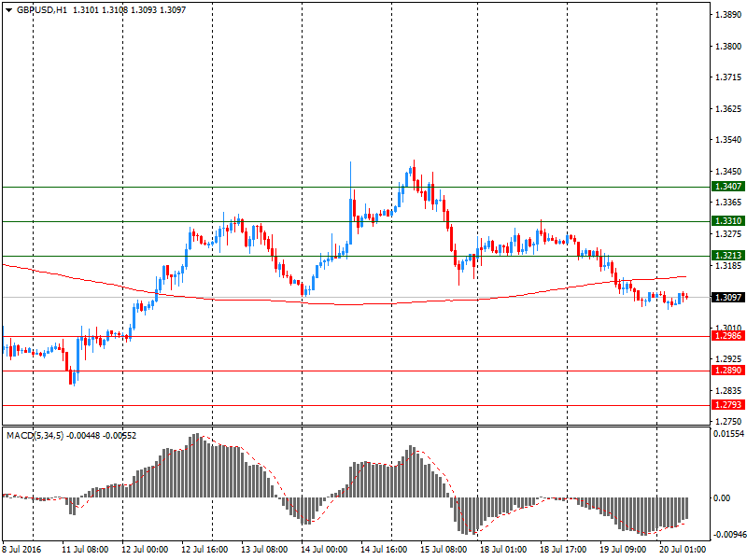The height and width of the screenshot is (560, 747).
Task: Click the 1.3275 price scale value
Action: point(728,234)
